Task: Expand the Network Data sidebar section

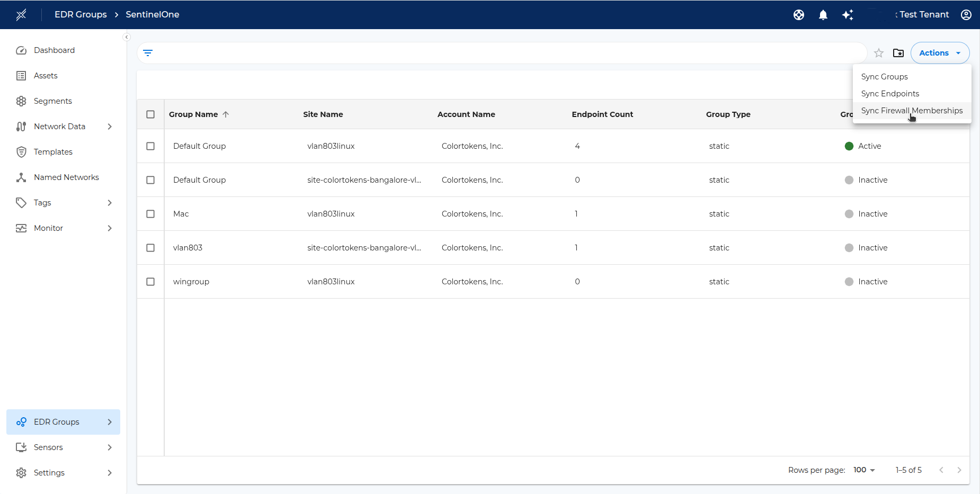Action: [109, 126]
